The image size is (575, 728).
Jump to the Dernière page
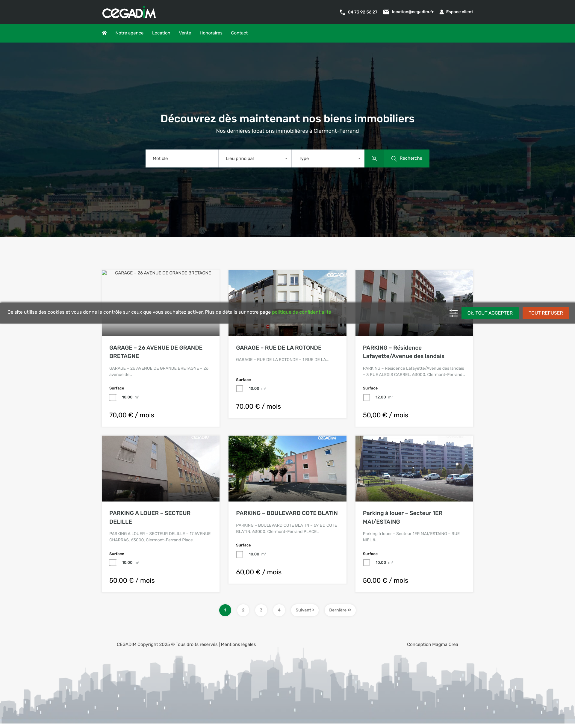pyautogui.click(x=340, y=610)
